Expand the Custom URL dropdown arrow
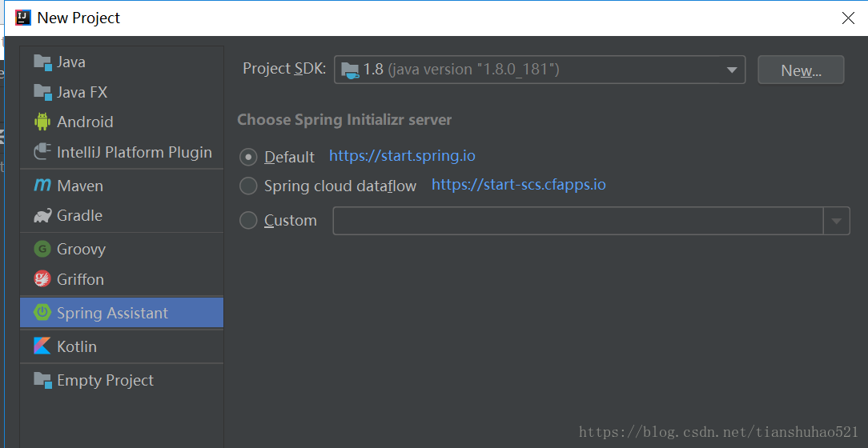The height and width of the screenshot is (448, 868). [837, 222]
